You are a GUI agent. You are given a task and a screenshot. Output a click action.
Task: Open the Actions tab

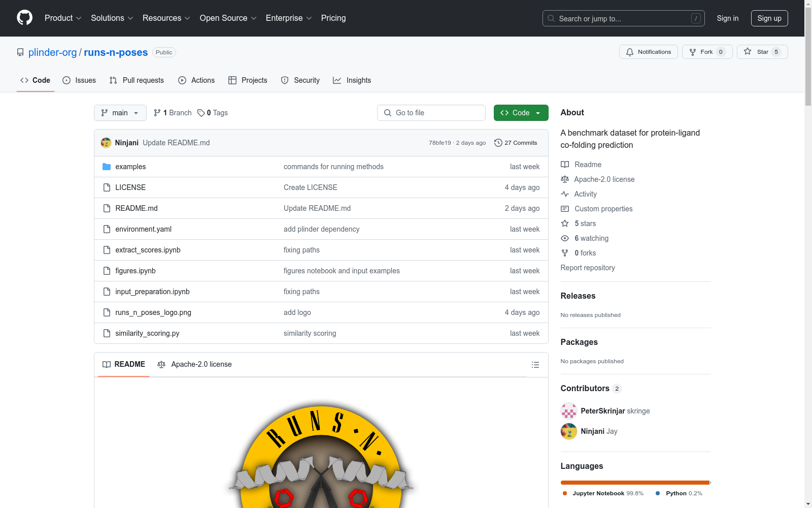click(196, 80)
